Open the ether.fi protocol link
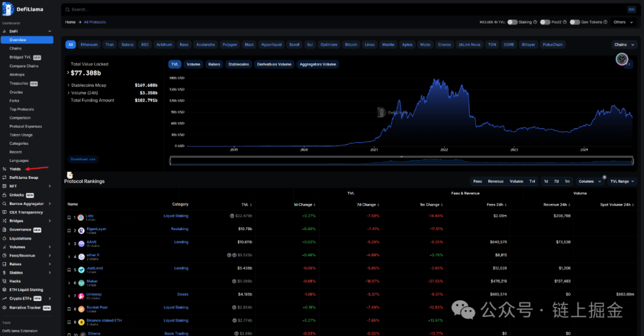644x336 pixels. point(93,255)
